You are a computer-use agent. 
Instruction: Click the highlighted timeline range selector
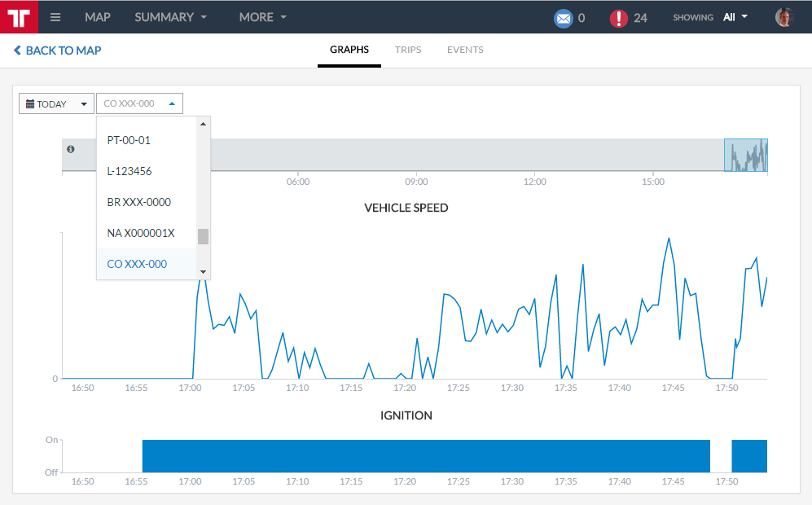(746, 155)
